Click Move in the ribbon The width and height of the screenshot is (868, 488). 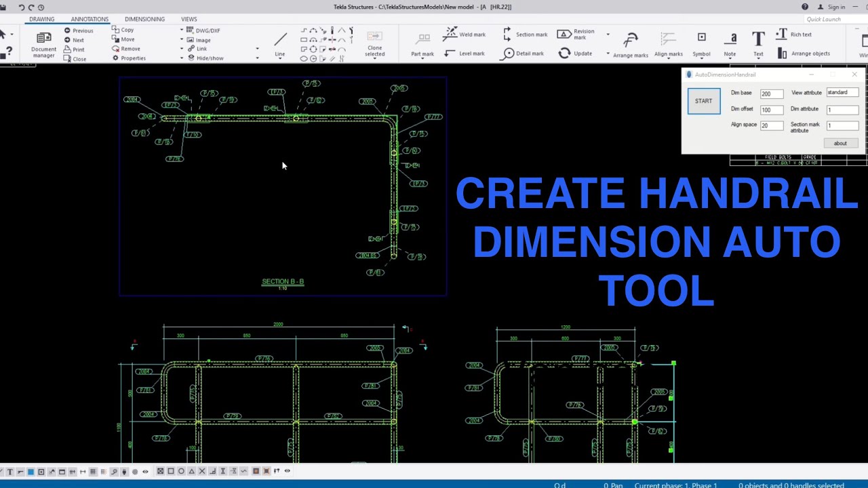[123, 39]
